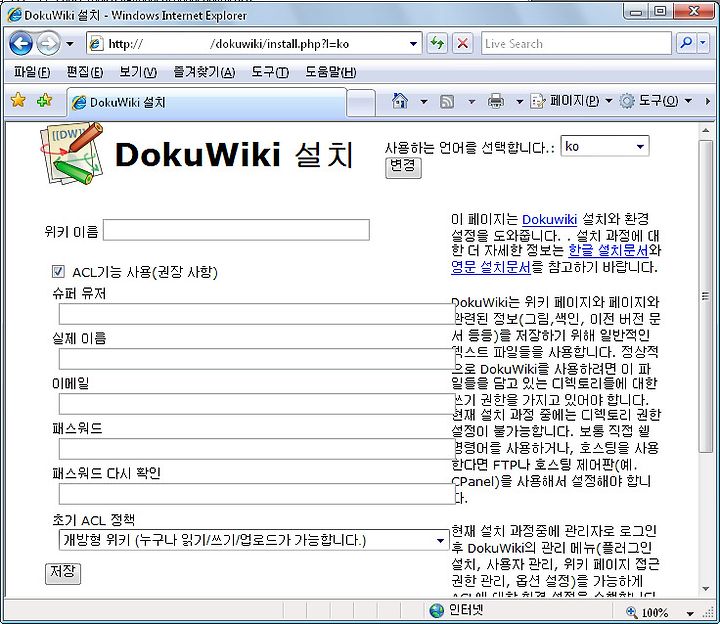Click the red Stop loading icon

pyautogui.click(x=462, y=44)
